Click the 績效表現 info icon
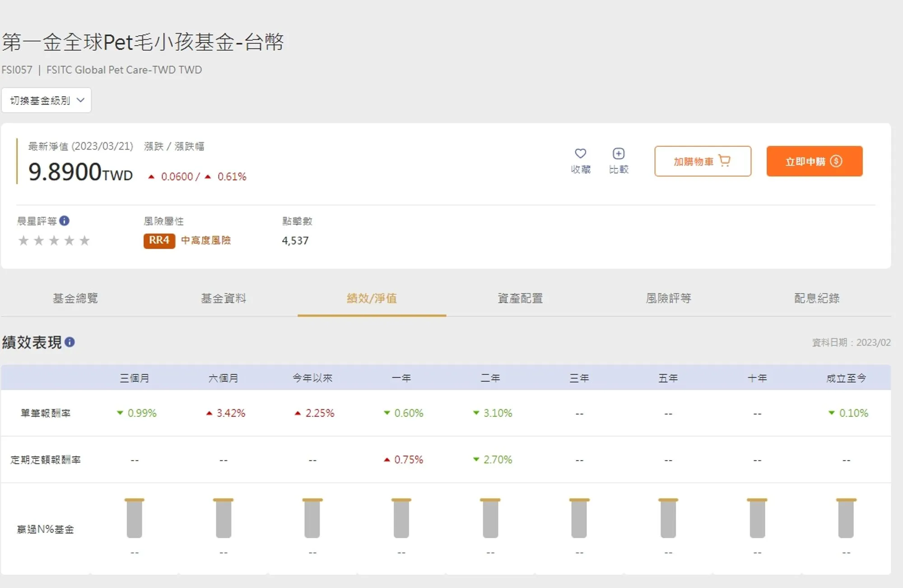Image resolution: width=903 pixels, height=588 pixels. point(70,342)
